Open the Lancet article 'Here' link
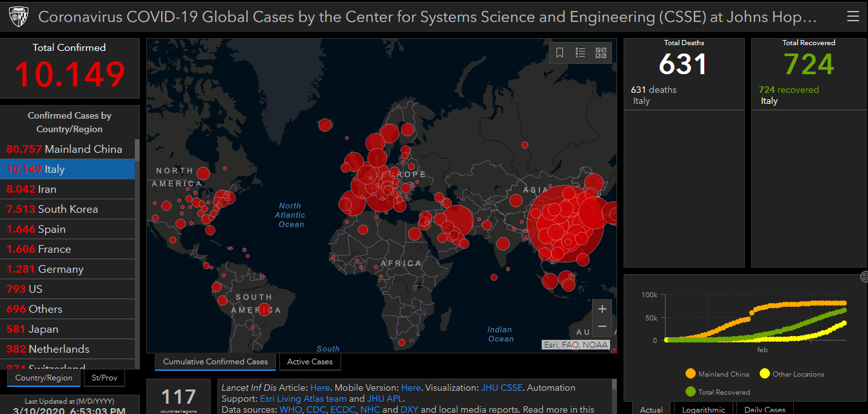The height and width of the screenshot is (414, 868). point(320,388)
